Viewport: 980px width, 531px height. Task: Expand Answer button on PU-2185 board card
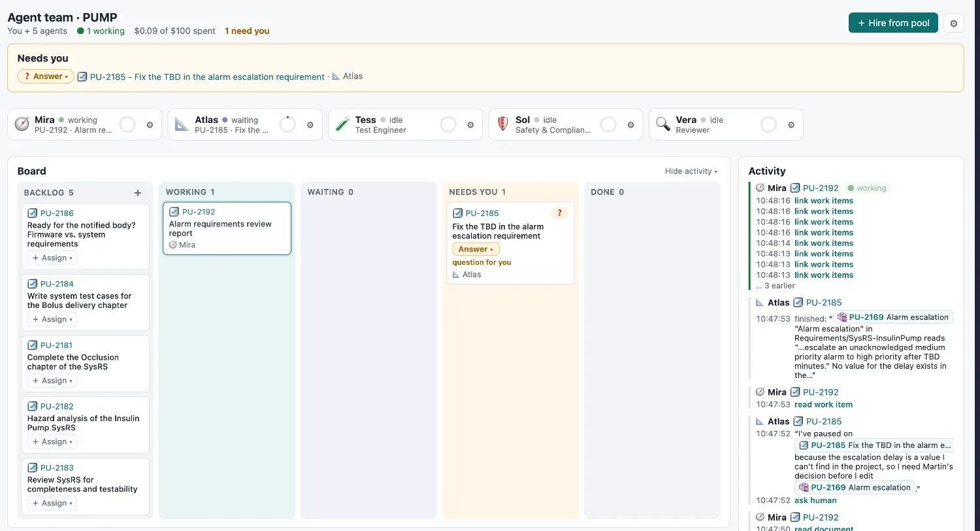[476, 249]
